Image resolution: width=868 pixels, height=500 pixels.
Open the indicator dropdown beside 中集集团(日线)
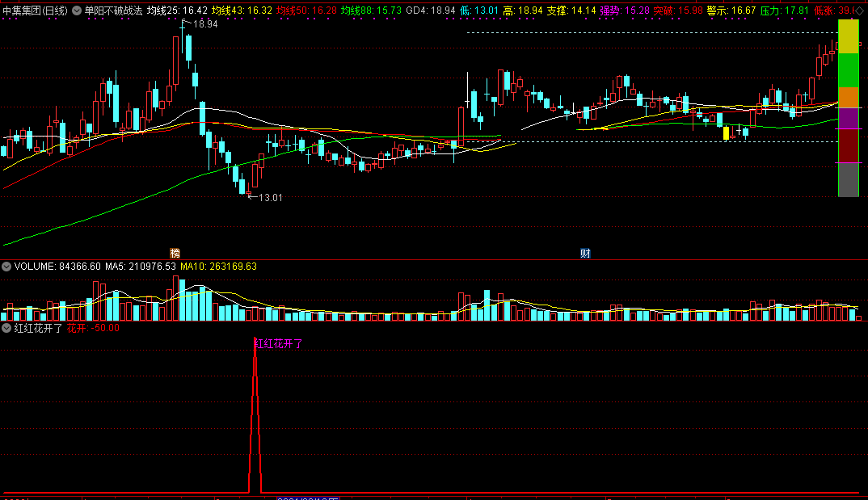pos(77,11)
